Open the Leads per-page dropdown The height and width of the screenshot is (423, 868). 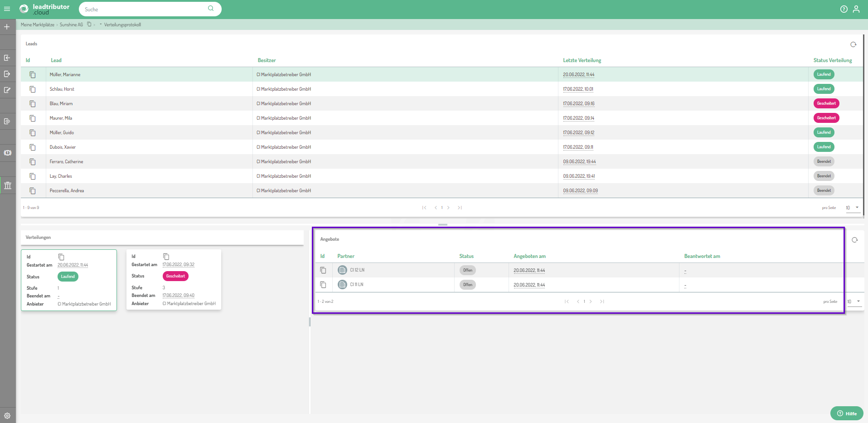[852, 208]
